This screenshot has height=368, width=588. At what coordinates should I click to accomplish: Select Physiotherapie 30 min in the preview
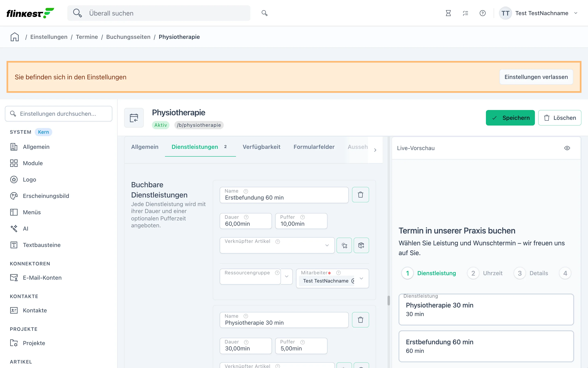(486, 309)
